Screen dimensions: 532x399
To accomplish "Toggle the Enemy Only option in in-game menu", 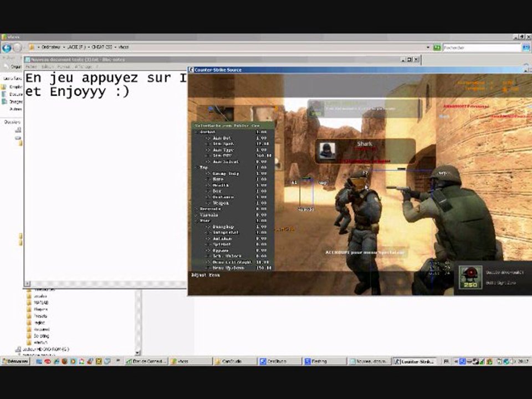I will pos(226,173).
